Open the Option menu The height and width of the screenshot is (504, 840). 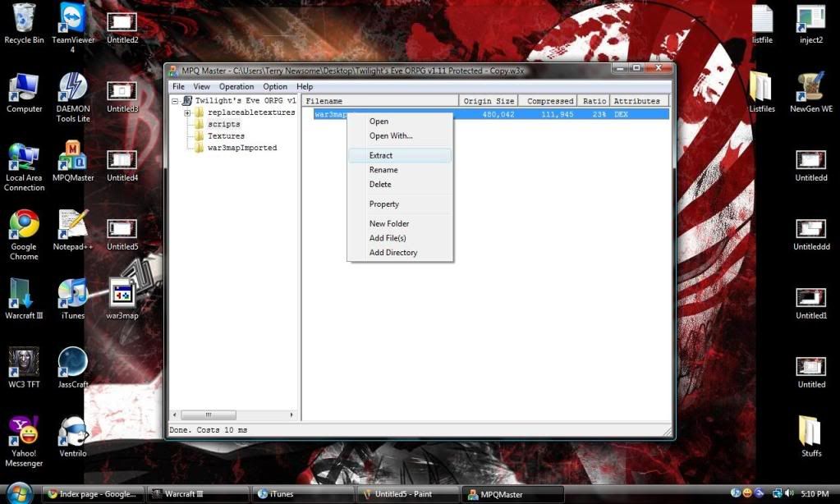[x=275, y=87]
